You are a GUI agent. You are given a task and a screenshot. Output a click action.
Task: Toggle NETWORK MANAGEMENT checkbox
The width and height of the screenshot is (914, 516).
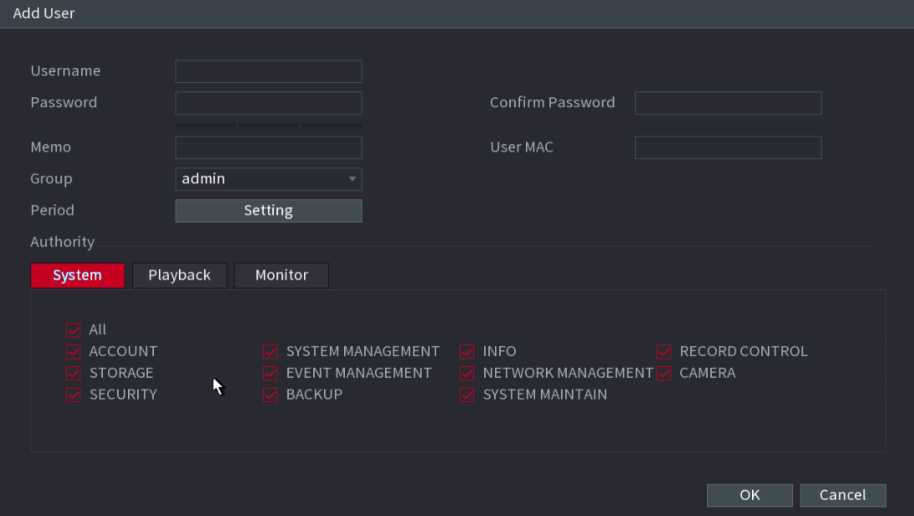tap(467, 373)
